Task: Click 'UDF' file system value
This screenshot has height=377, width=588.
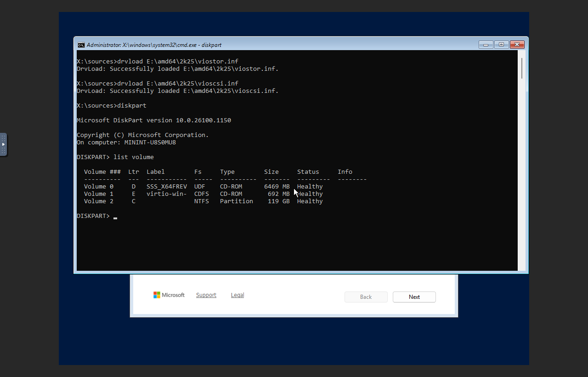Action: (200, 187)
